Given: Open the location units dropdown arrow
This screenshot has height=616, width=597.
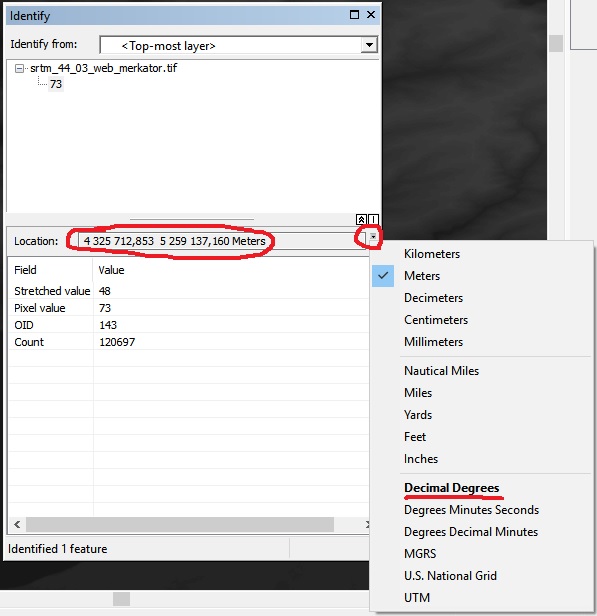Looking at the screenshot, I should 373,237.
